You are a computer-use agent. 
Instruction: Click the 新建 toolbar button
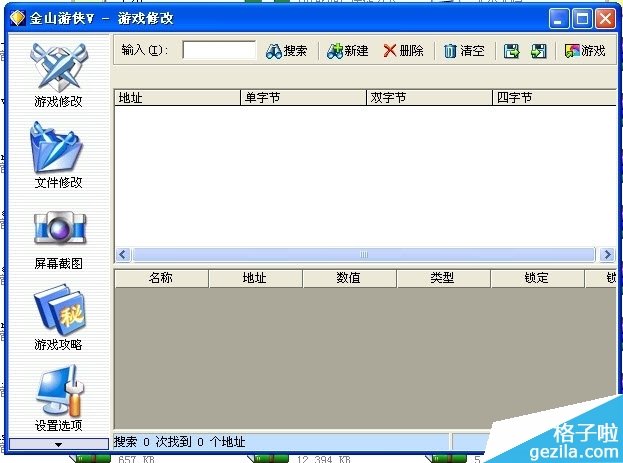tap(348, 51)
